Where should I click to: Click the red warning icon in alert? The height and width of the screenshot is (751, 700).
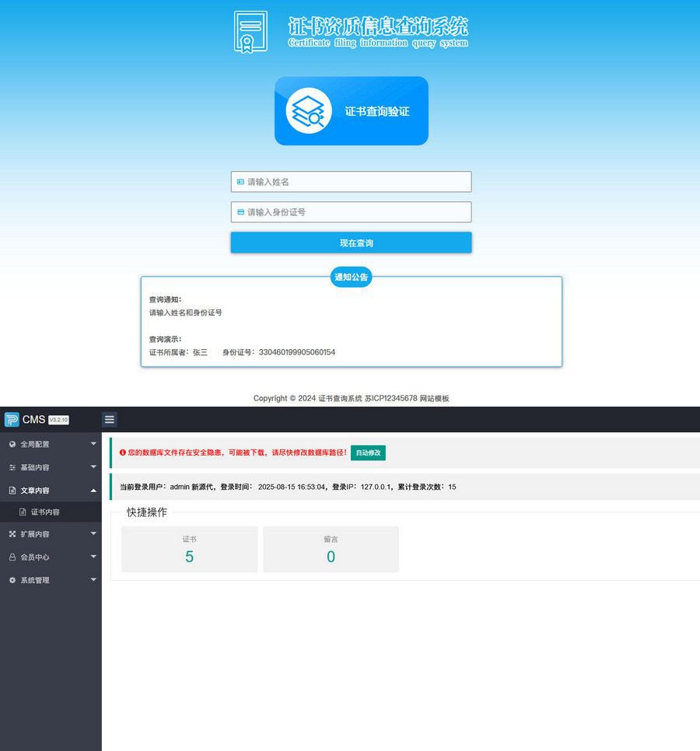tap(123, 452)
